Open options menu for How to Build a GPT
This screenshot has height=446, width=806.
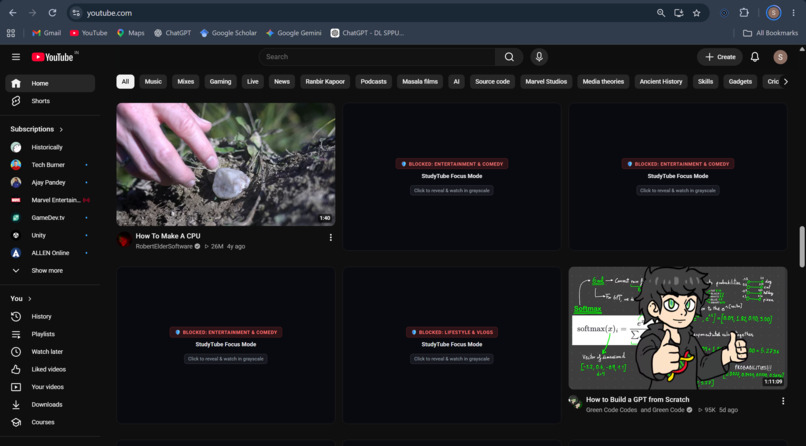pyautogui.click(x=783, y=401)
